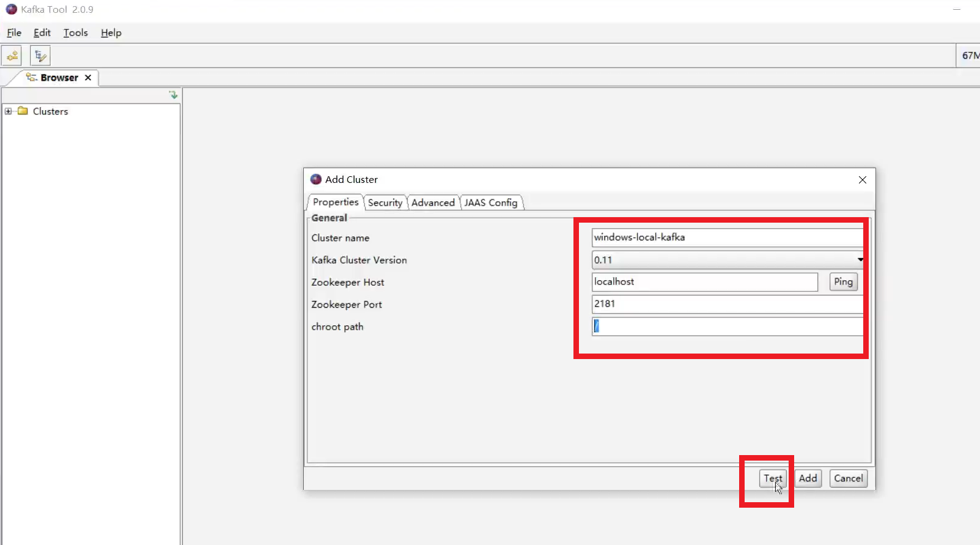Screen dimensions: 980x545
Task: Click the Browser tab tree icon
Action: click(32, 77)
